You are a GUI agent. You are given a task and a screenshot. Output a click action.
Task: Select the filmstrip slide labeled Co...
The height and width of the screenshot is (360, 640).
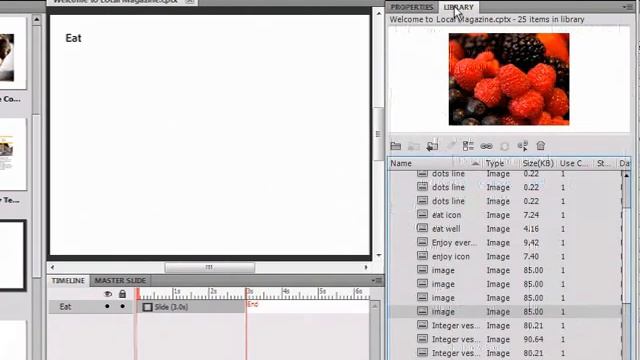pos(12,52)
